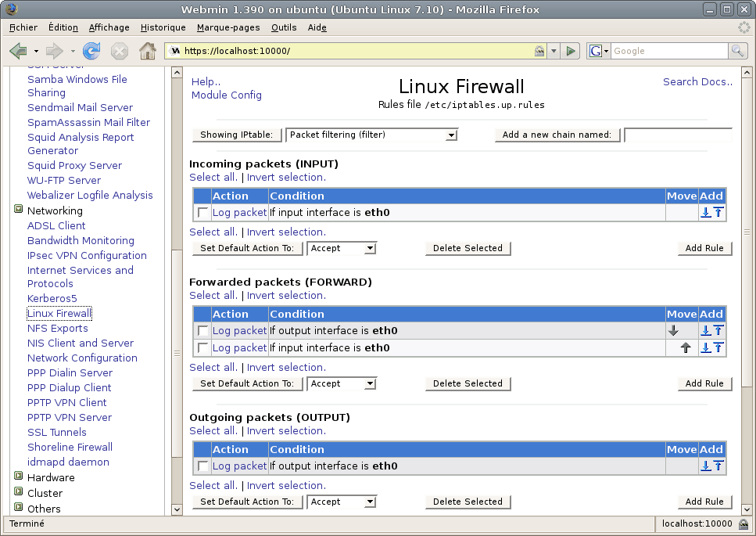Viewport: 756px width, 536px height.
Task: Open the Historique menu
Action: coord(163,27)
